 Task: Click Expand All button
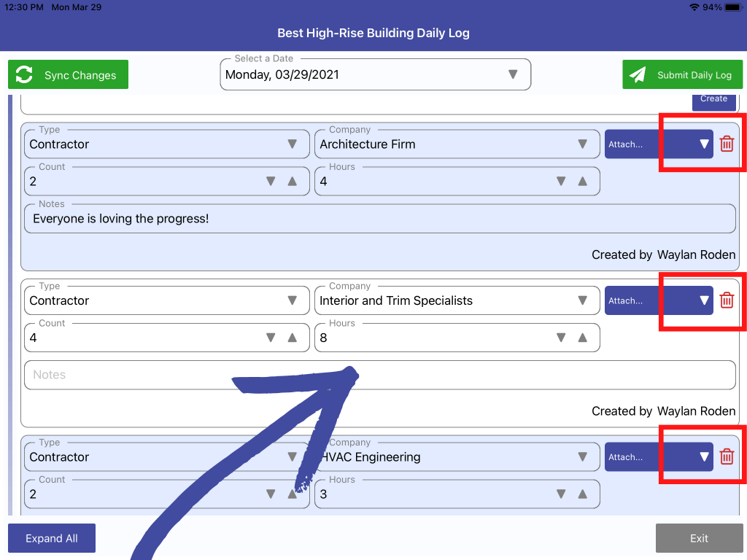(x=52, y=538)
